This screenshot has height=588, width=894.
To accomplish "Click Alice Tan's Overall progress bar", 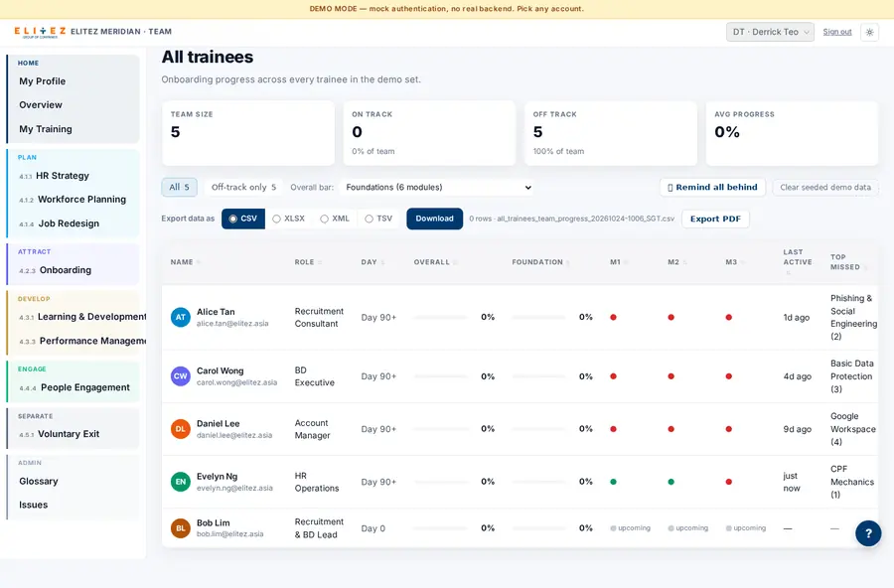I will [x=441, y=317].
